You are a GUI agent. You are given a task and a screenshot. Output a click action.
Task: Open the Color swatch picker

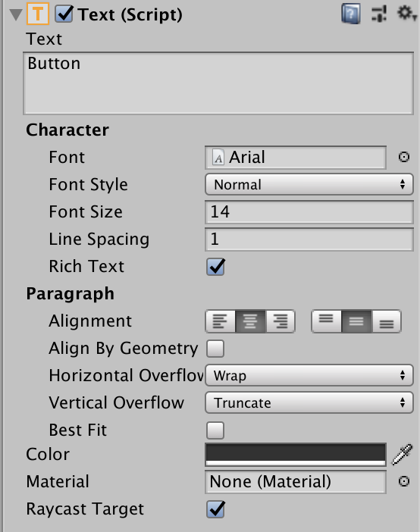click(x=296, y=455)
